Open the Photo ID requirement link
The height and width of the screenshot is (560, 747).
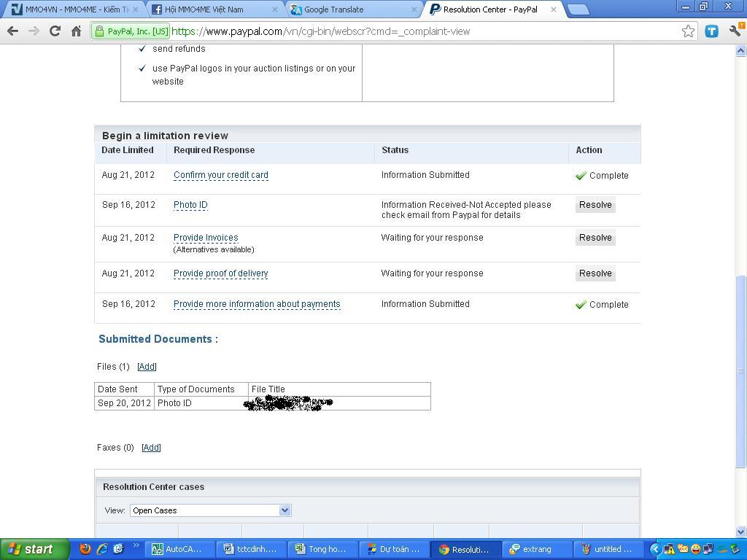190,205
